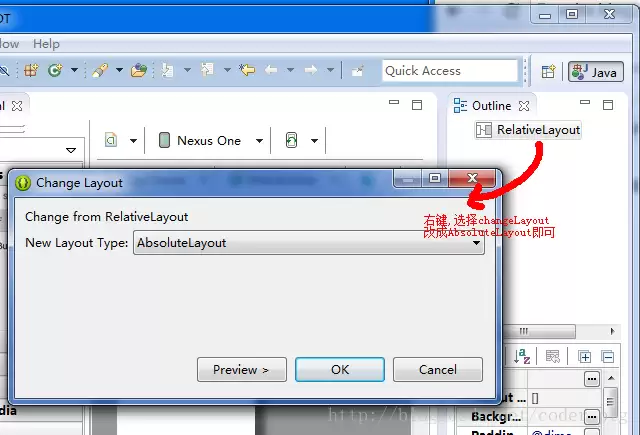Click the sort alphabetically properties icon

click(x=522, y=356)
